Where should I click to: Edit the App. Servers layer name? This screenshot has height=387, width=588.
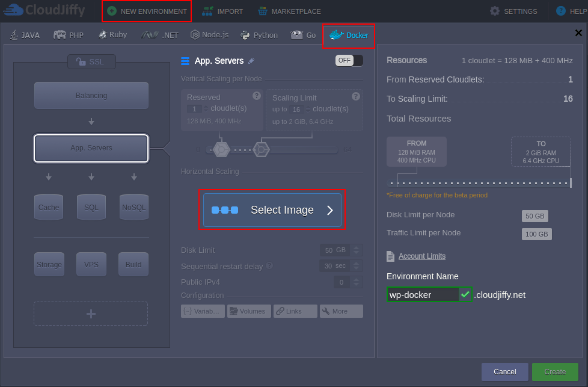[252, 61]
